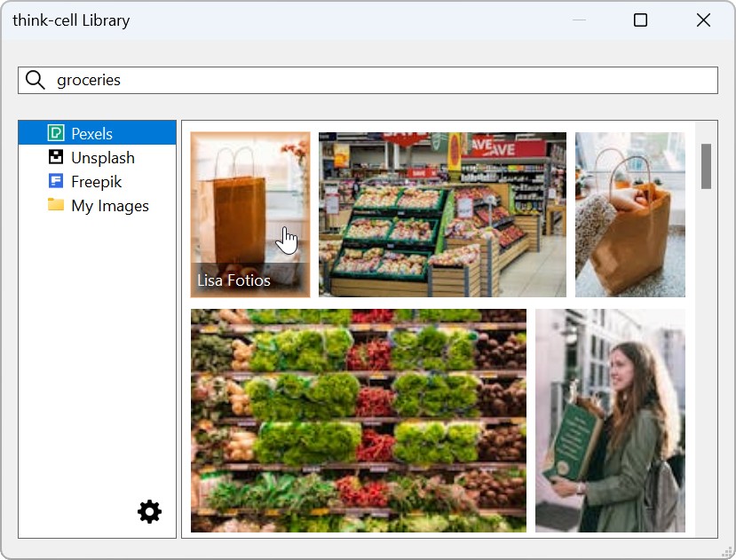Maximize the think-cell Library window
This screenshot has height=560, width=736.
click(640, 20)
